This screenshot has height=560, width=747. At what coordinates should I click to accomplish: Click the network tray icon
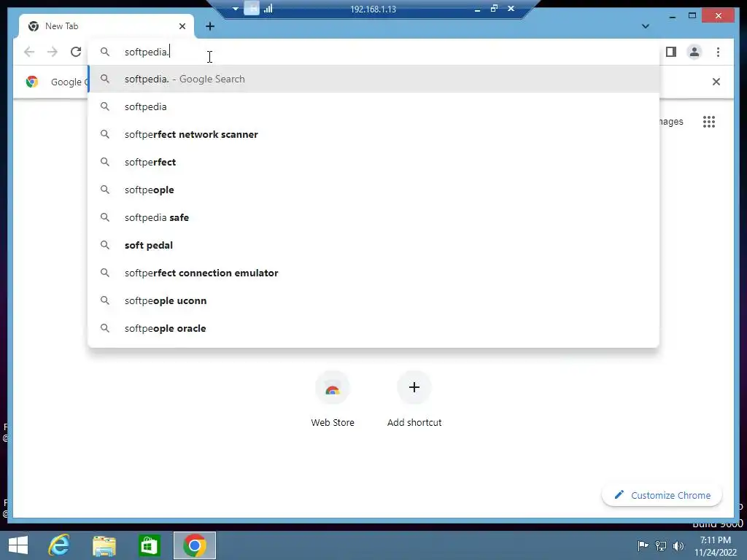(661, 545)
